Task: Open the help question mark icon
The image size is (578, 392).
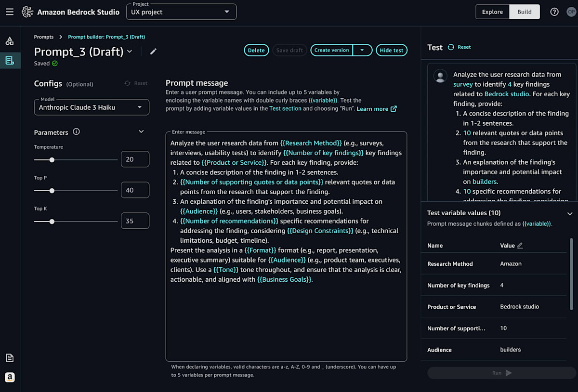Action: (x=554, y=12)
